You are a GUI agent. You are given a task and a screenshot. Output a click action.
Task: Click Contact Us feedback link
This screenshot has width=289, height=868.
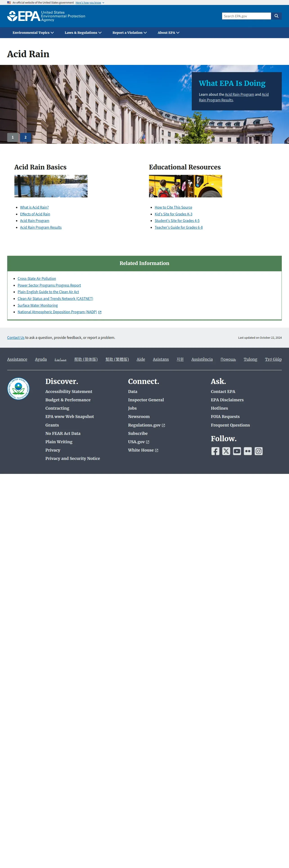pos(16,338)
